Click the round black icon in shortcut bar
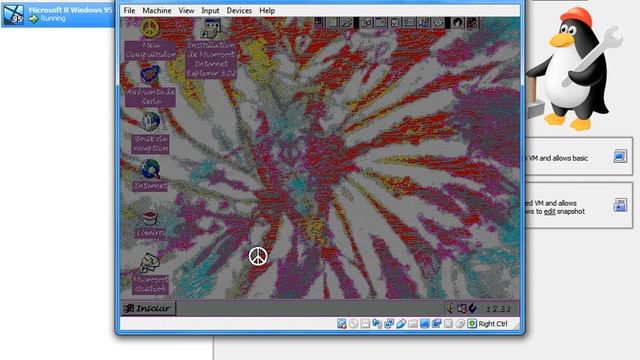This screenshot has width=640, height=360. tap(458, 23)
